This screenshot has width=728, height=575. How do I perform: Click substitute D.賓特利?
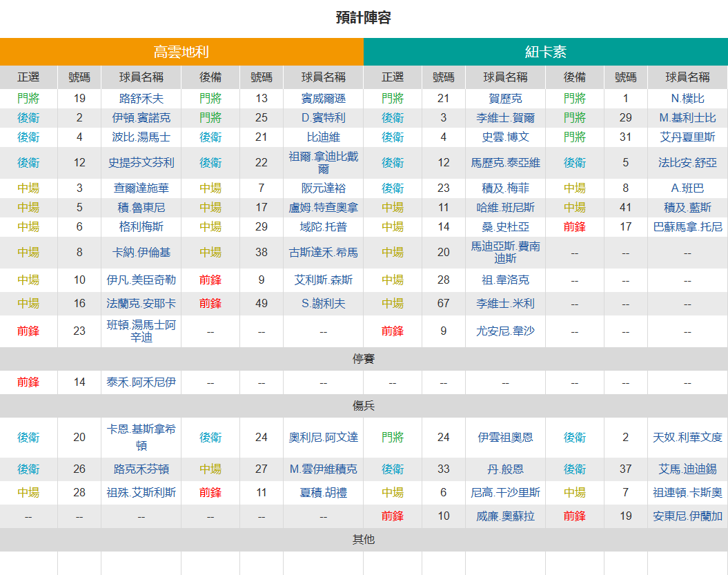[x=324, y=118]
